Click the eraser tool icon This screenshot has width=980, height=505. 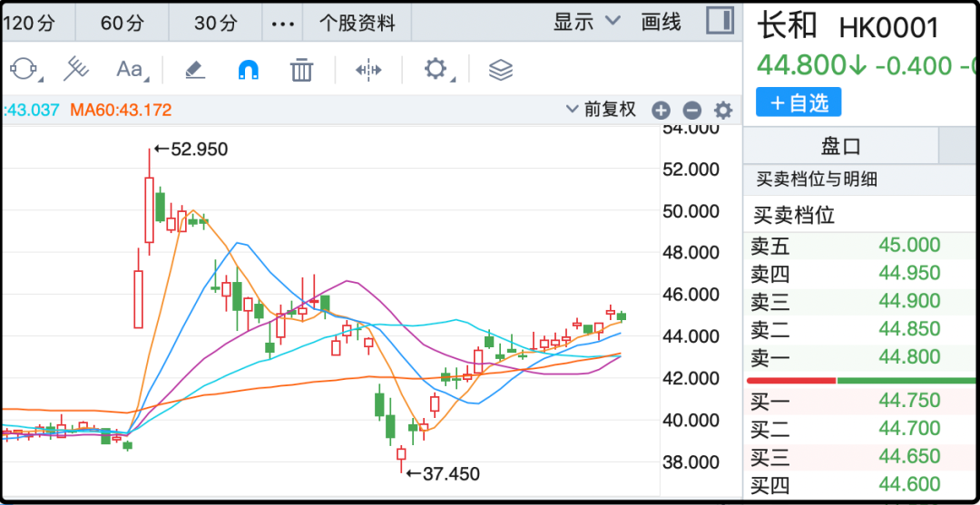click(194, 69)
